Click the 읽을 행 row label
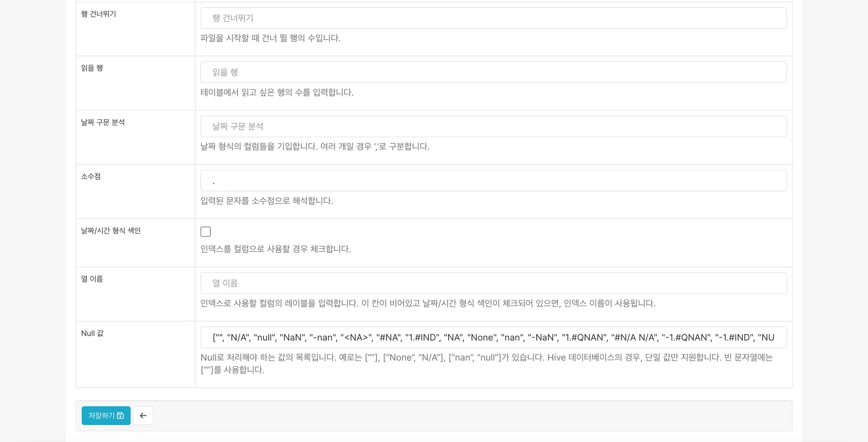 pos(92,68)
